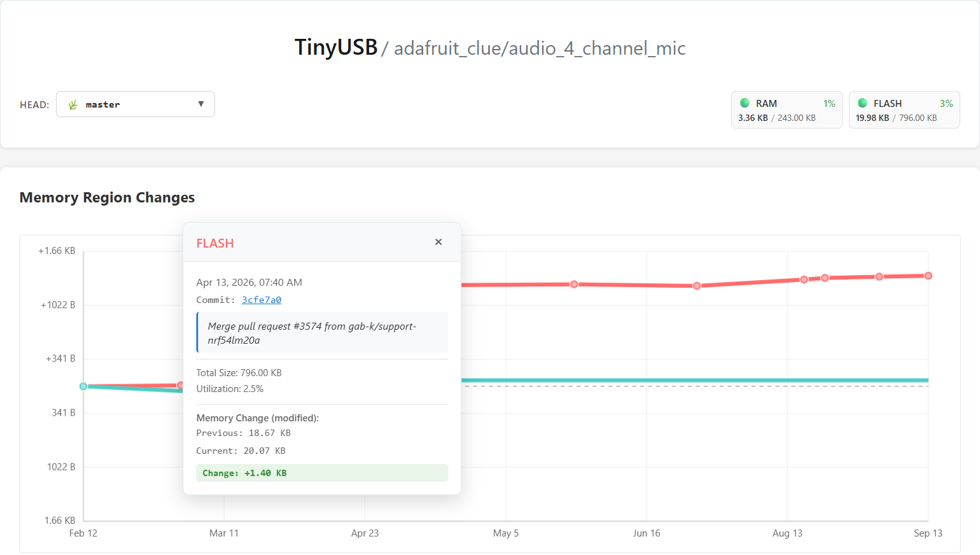The height and width of the screenshot is (555, 980).
Task: Click the Mar 11 x-axis label
Action: coord(224,533)
